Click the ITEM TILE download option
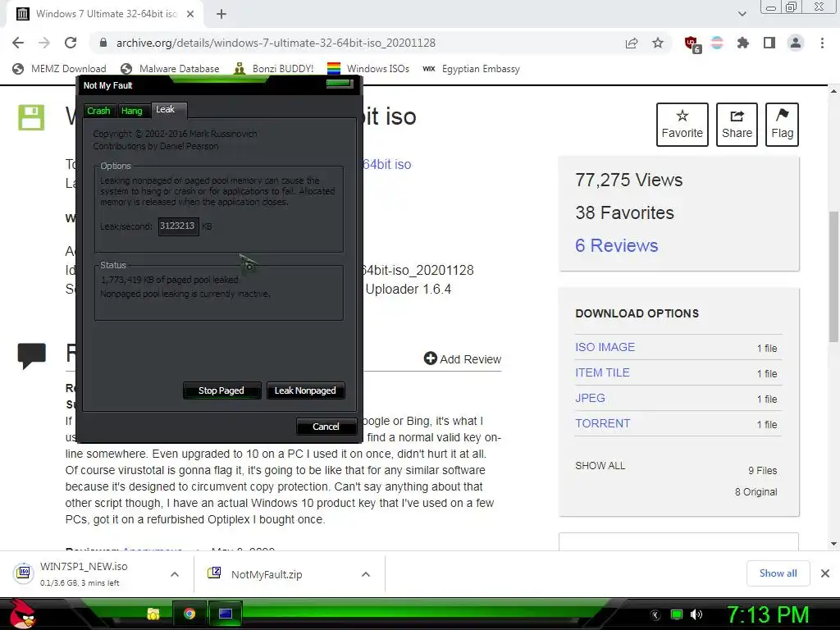 (x=602, y=373)
